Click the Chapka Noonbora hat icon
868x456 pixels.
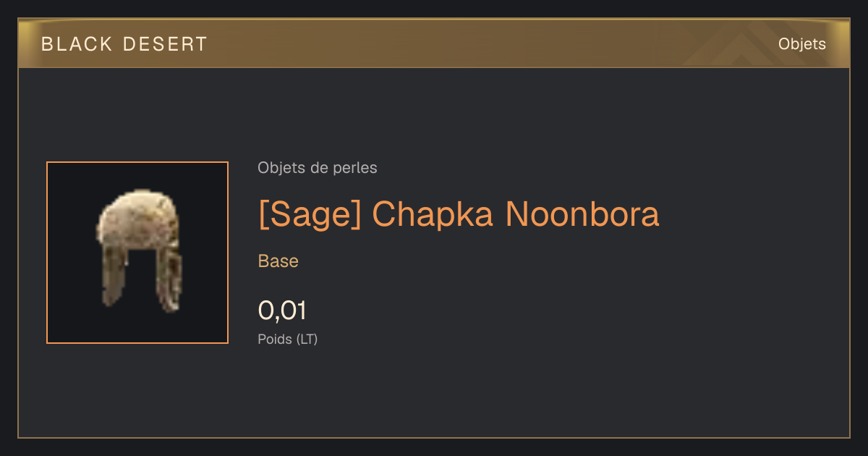137,252
